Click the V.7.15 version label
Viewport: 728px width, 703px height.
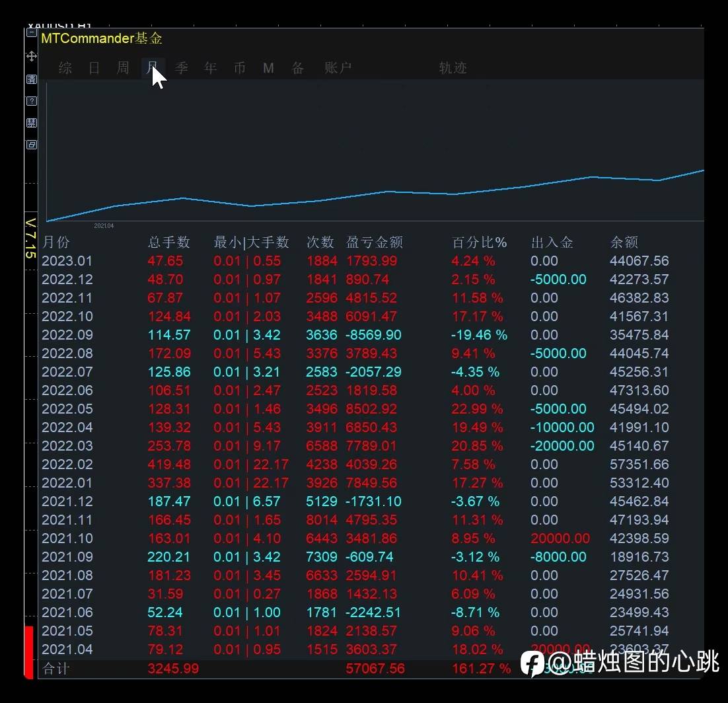[30, 239]
